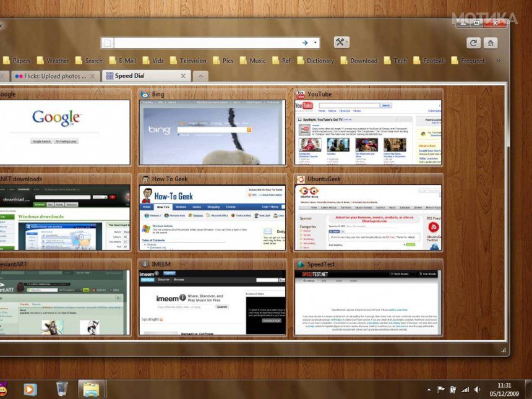This screenshot has height=399, width=532.
Task: Click the blue go arrow in address bar
Action: click(305, 43)
